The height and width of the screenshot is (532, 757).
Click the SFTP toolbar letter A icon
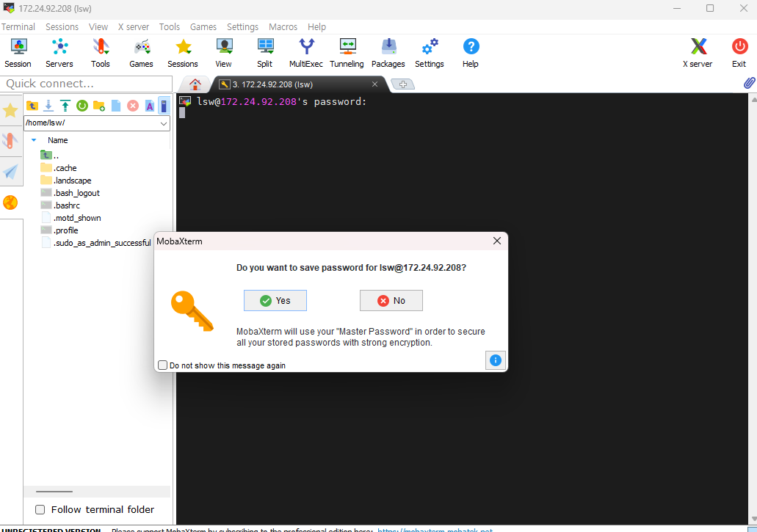(x=150, y=106)
